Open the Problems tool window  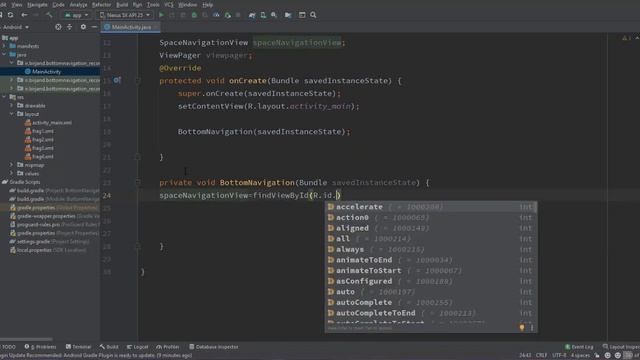(x=40, y=347)
